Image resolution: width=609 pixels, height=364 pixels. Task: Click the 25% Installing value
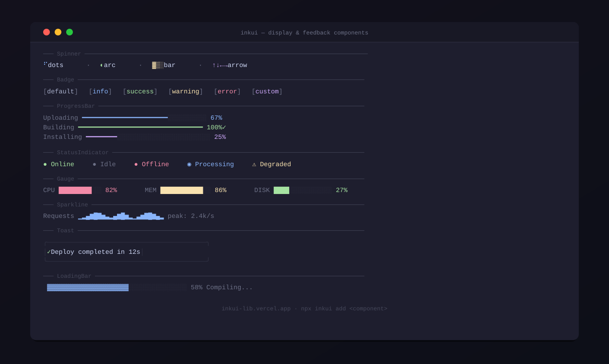pos(220,137)
